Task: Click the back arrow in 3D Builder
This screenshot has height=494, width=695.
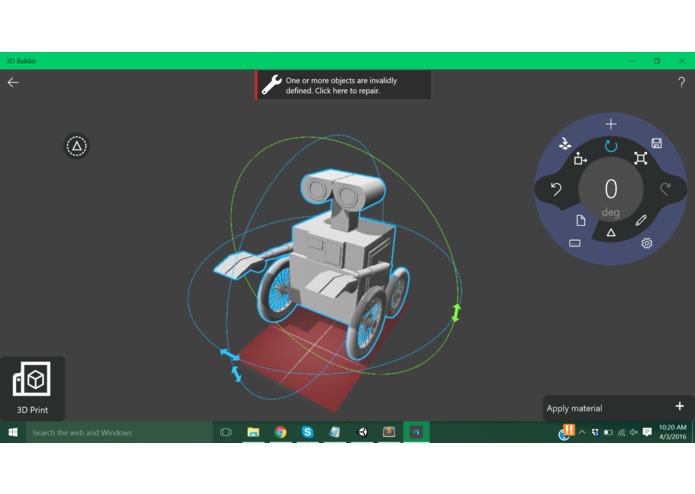Action: 13,82
